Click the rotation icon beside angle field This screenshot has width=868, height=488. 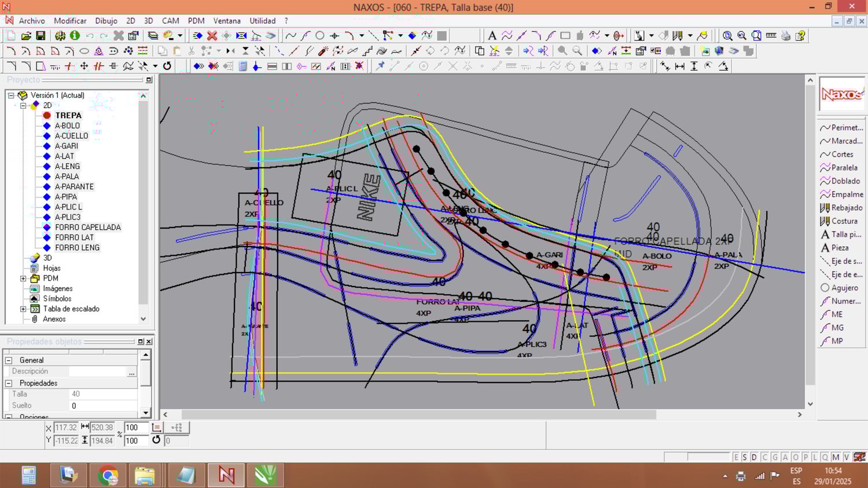coord(156,440)
